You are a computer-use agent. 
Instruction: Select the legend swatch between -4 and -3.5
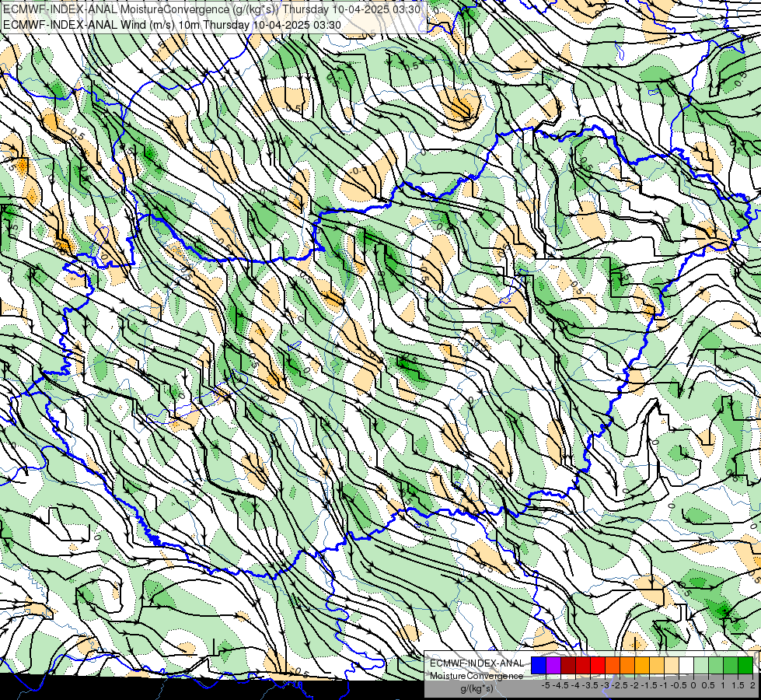pos(583,666)
